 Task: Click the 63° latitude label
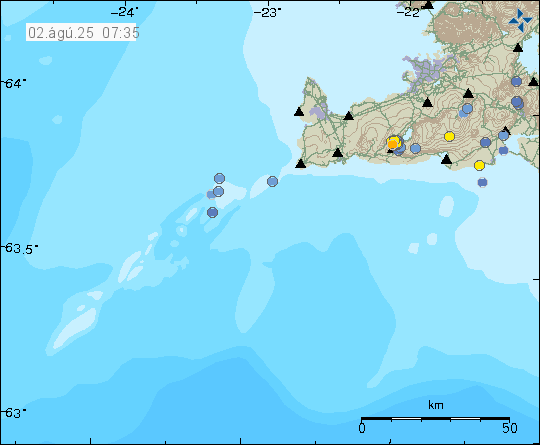(14, 413)
